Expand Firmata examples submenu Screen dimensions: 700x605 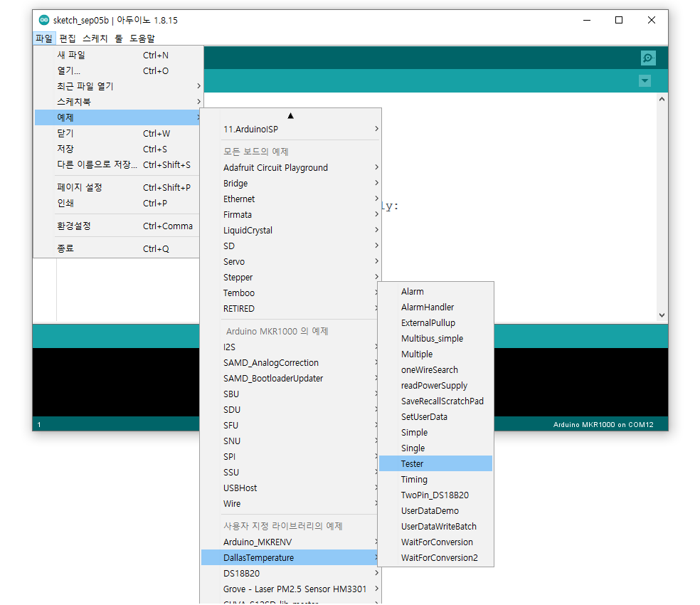point(291,214)
